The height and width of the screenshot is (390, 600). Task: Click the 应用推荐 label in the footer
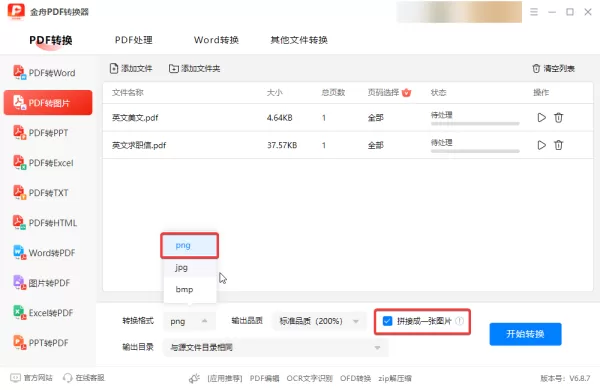click(x=225, y=378)
